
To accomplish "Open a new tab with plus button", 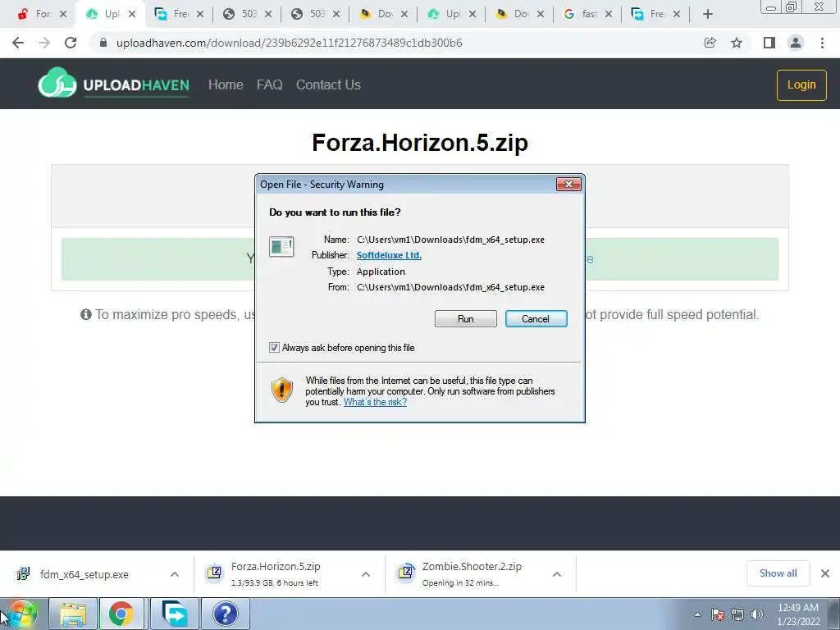I will [x=708, y=14].
